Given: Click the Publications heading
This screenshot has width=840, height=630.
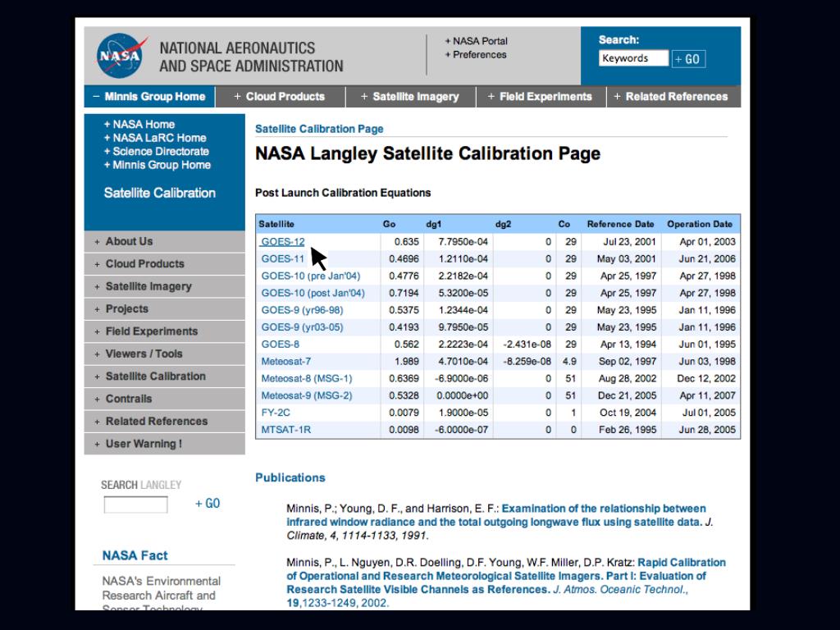Looking at the screenshot, I should [x=290, y=478].
